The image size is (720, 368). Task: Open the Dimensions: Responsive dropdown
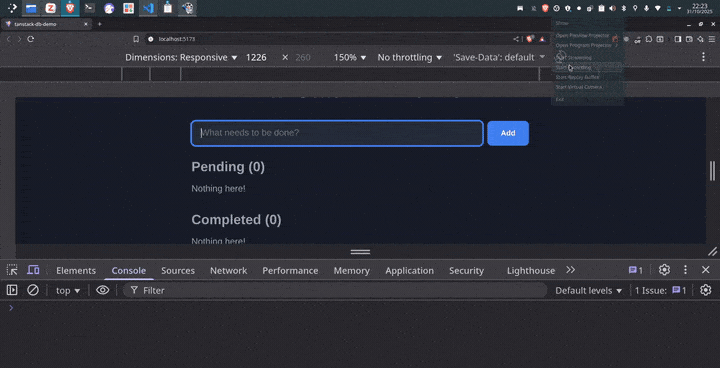pos(181,57)
